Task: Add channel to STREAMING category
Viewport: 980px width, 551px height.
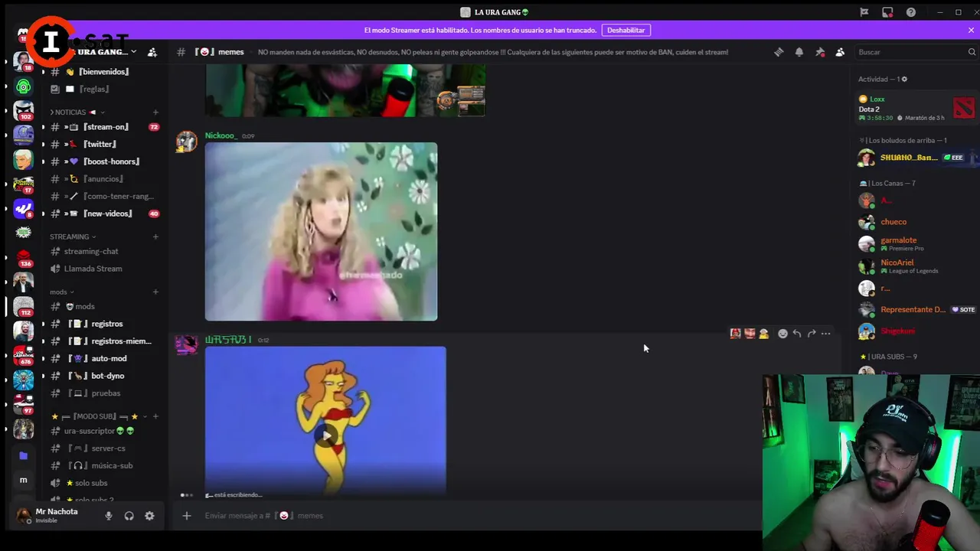Action: coord(155,236)
